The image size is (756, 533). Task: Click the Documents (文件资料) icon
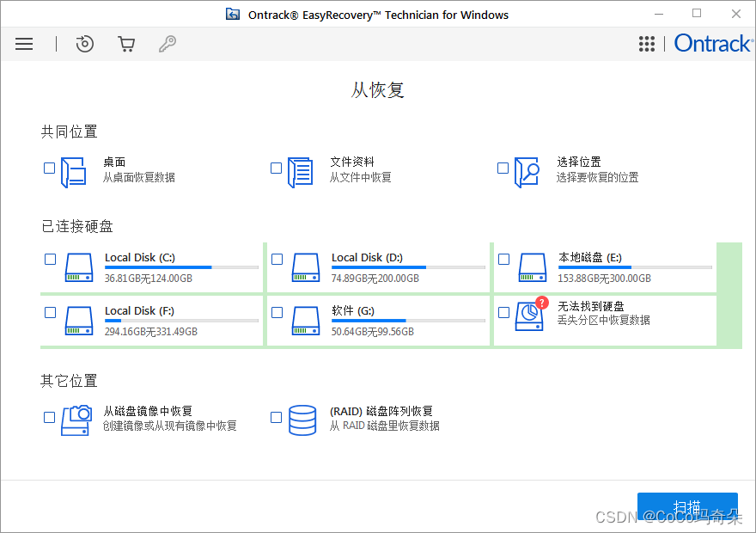(x=300, y=172)
